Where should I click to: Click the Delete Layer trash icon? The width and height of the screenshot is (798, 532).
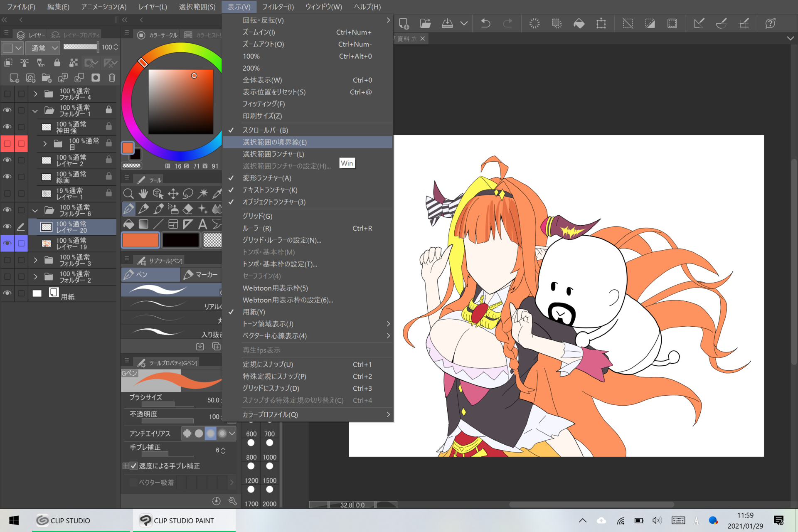[112, 78]
